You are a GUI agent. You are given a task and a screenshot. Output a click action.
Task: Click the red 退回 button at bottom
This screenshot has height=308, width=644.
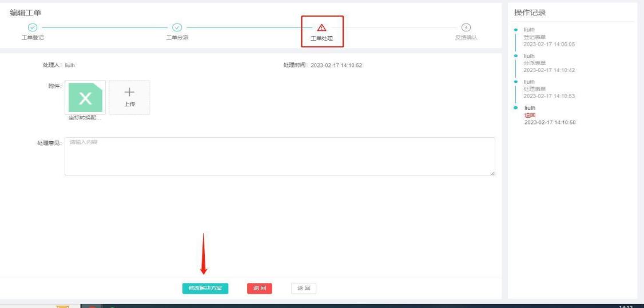point(260,289)
